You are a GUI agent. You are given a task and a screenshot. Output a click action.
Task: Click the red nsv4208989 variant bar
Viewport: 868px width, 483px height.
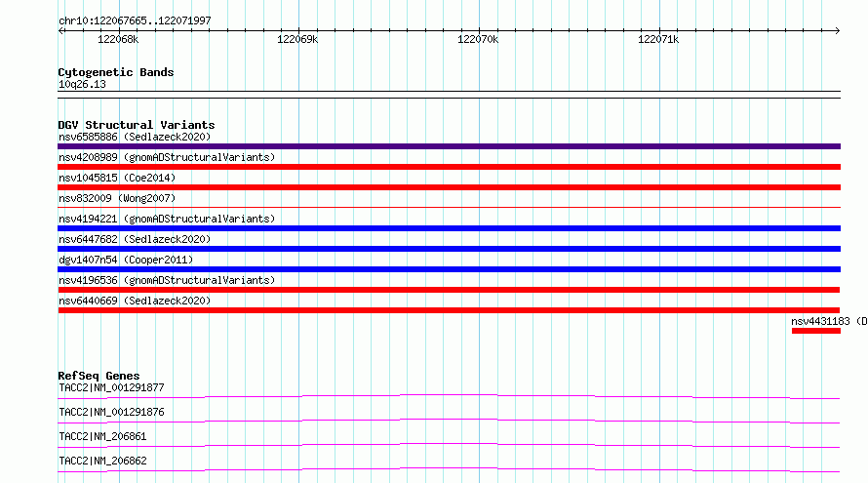[x=449, y=167]
